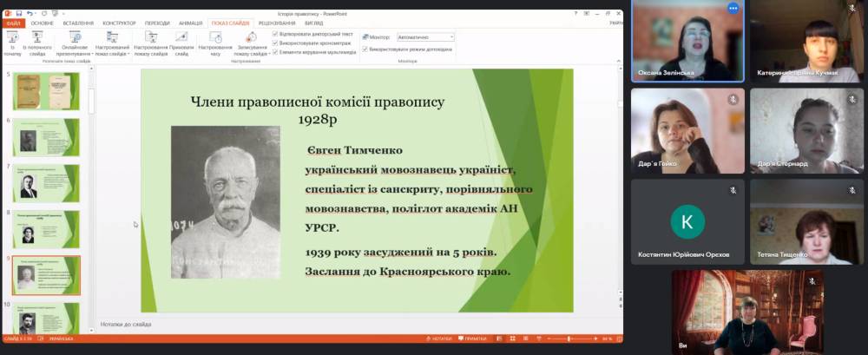Switch to the Анімація ribbon tab
Viewport: 868px width, 355px height.
pos(190,23)
